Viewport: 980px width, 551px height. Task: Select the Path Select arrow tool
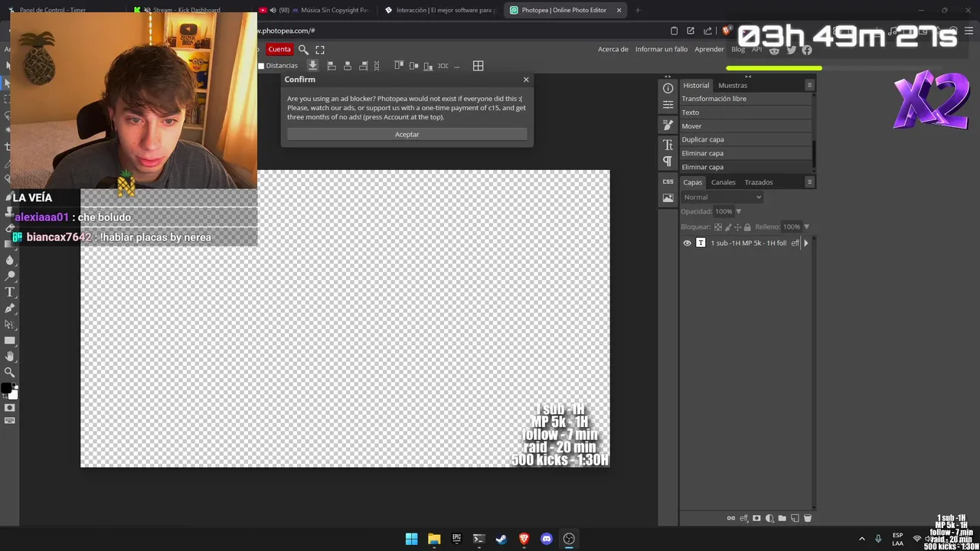[x=10, y=324]
